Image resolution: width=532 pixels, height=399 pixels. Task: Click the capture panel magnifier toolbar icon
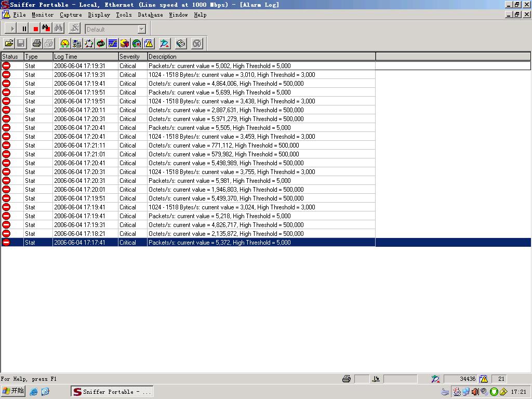click(x=165, y=44)
